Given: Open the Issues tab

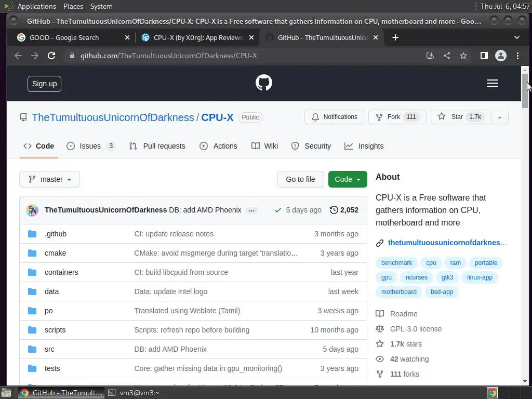Looking at the screenshot, I should click(x=90, y=146).
